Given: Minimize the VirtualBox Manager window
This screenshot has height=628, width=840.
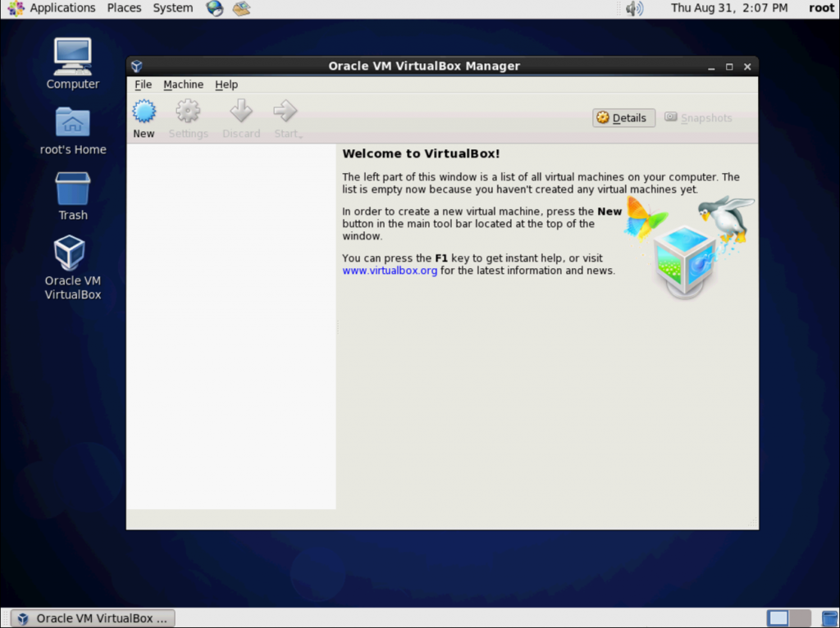Looking at the screenshot, I should coord(711,66).
